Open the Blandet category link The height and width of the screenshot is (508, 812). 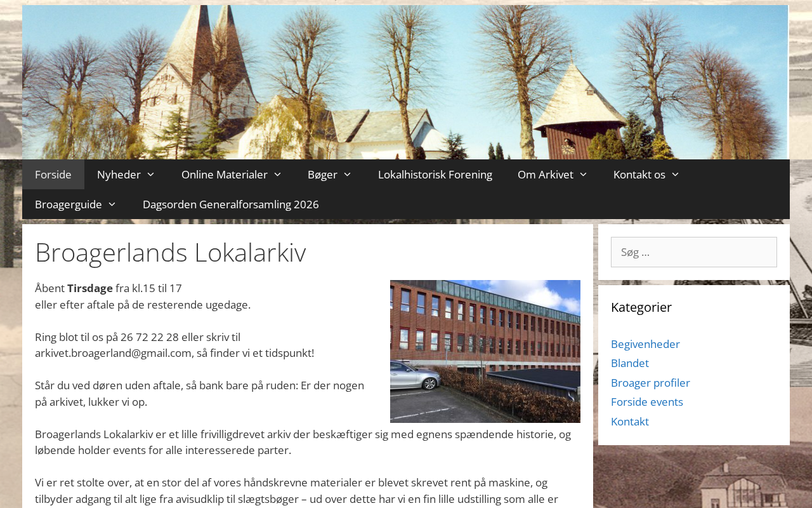pyautogui.click(x=630, y=363)
